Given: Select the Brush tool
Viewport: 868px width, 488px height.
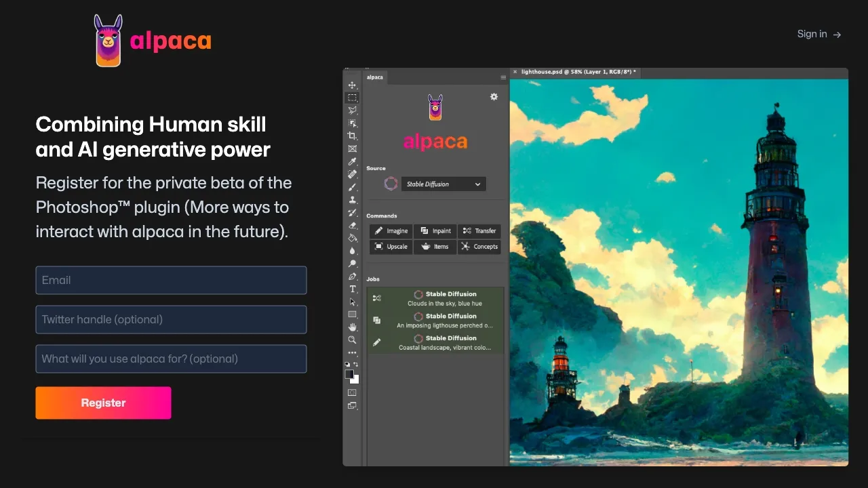Looking at the screenshot, I should tap(352, 187).
